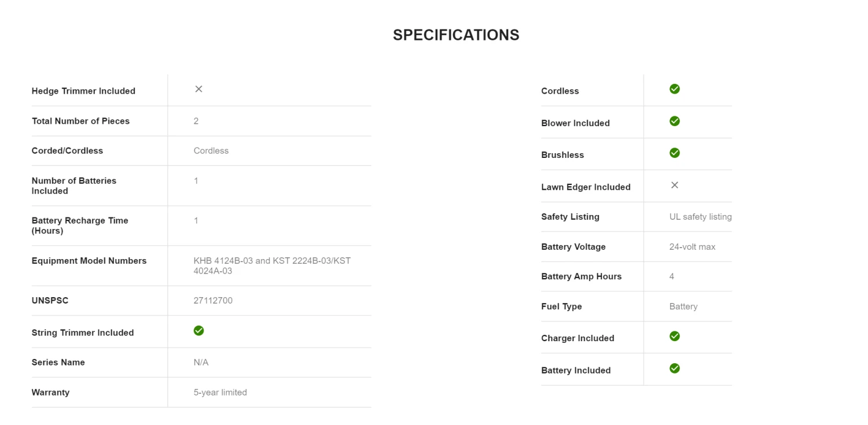Viewport: 868px width, 425px height.
Task: Click the green checkmark for String Trimmer Included
Action: coord(198,331)
